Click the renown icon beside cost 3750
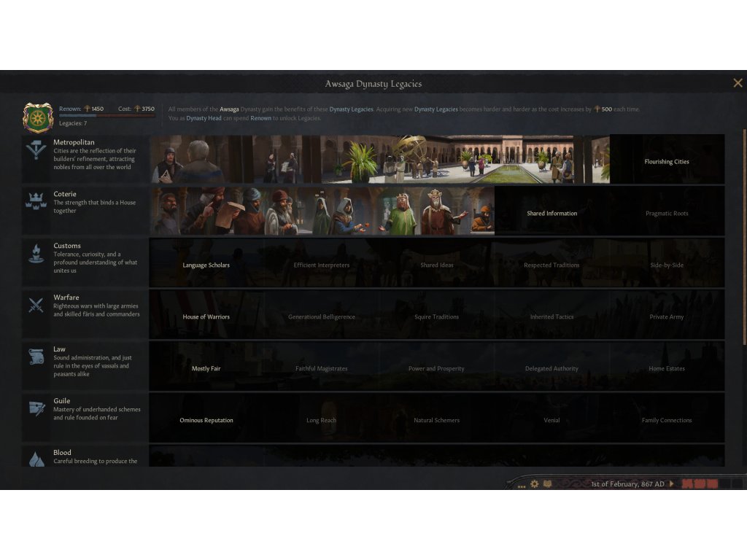This screenshot has width=747, height=560. 137,109
